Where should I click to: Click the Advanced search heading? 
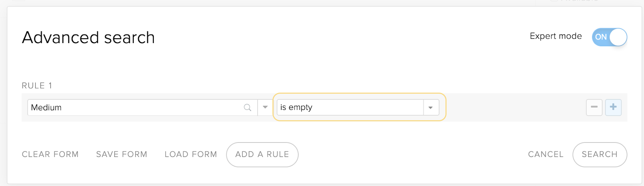point(88,37)
